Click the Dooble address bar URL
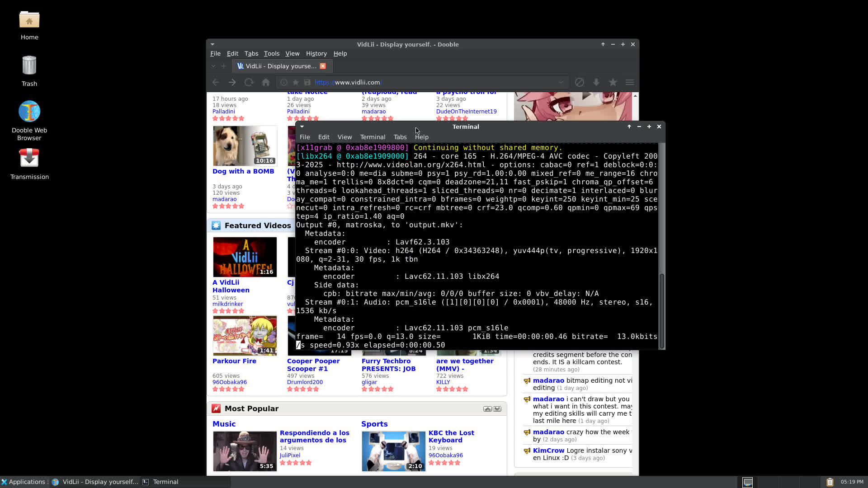Screen dimensions: 868x488 348,82
